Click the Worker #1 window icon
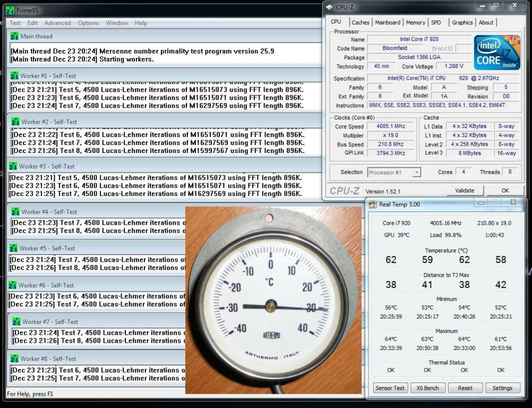532x408 pixels. coord(14,75)
